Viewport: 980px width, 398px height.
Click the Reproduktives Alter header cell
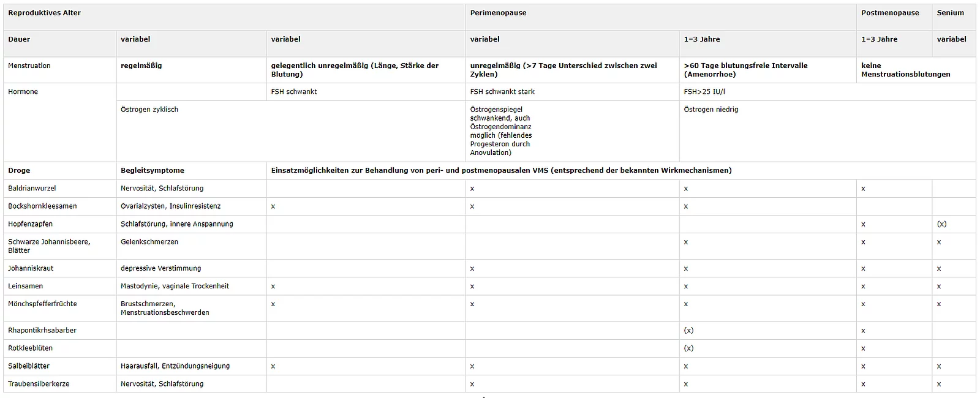[234, 17]
